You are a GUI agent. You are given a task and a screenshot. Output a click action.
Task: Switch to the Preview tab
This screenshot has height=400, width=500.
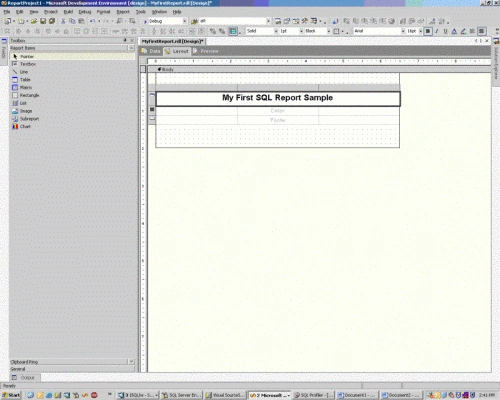click(206, 51)
